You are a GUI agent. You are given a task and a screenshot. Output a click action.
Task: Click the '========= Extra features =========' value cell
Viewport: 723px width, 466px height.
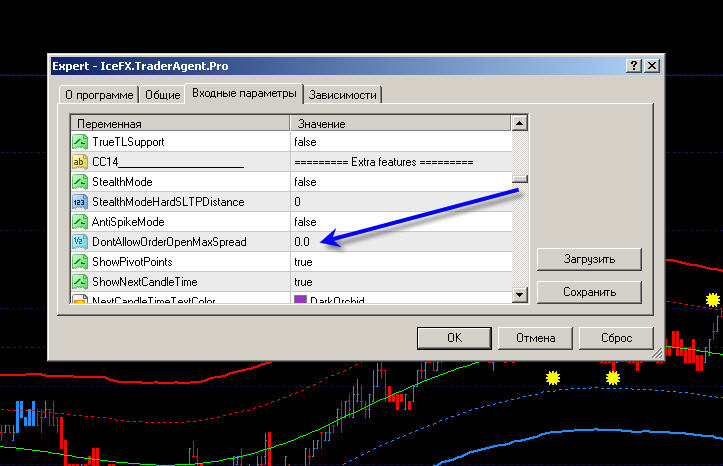click(x=401, y=162)
